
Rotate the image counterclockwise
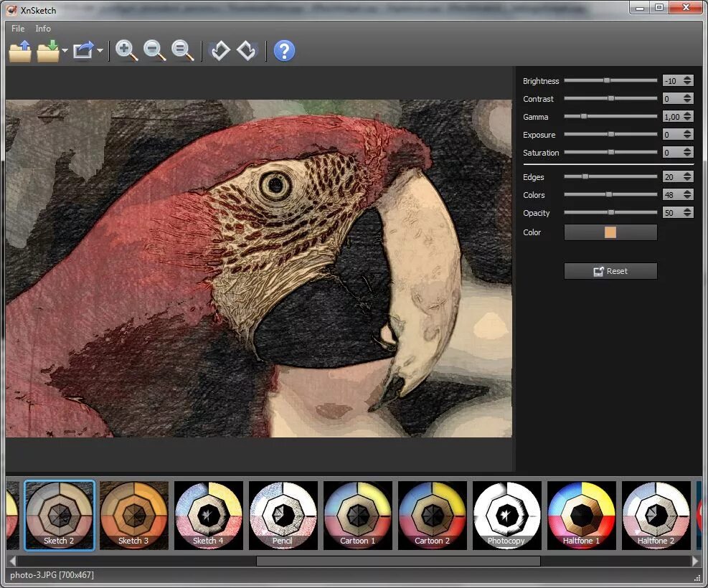tap(220, 50)
